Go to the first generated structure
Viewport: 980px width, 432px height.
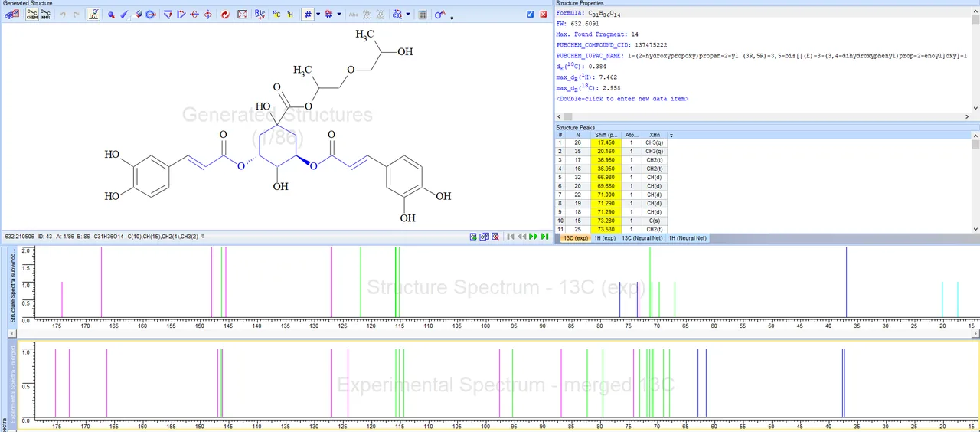pyautogui.click(x=511, y=237)
